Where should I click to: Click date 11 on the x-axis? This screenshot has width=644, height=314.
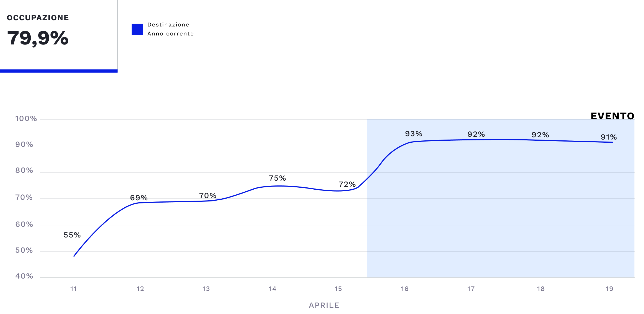[73, 289]
